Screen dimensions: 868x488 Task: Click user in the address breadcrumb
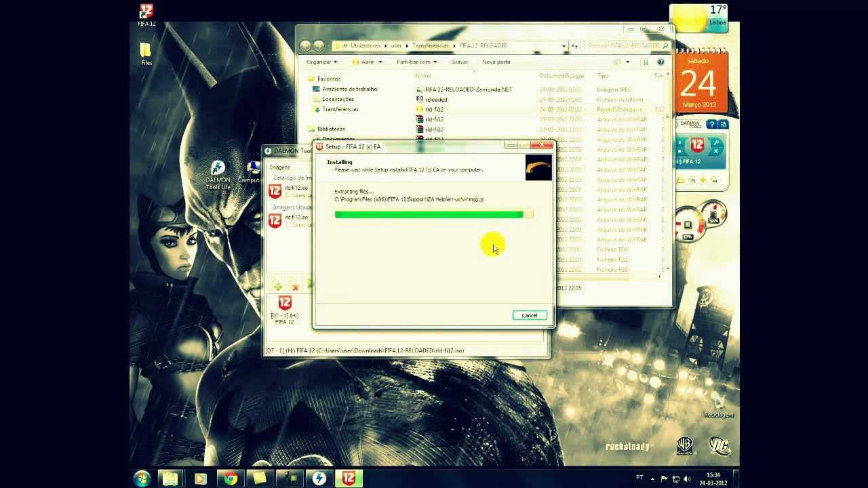tap(397, 45)
